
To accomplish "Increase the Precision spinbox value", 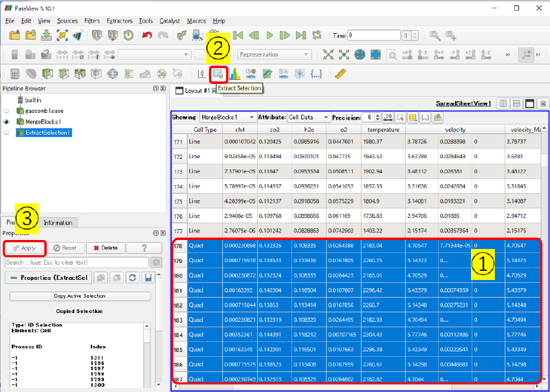I will click(378, 116).
